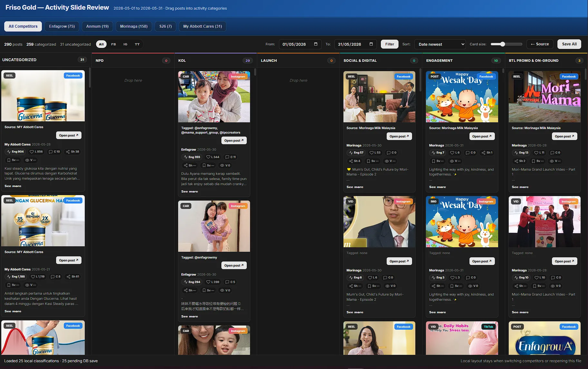Screen dimensions: 588x369
Task: Click shares stat Sh 4 on Morinaga card
Action: 355,161
